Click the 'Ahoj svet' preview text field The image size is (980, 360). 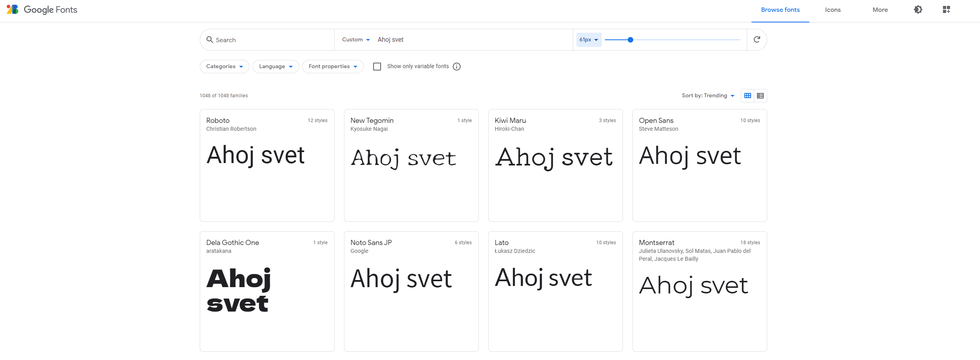[473, 40]
